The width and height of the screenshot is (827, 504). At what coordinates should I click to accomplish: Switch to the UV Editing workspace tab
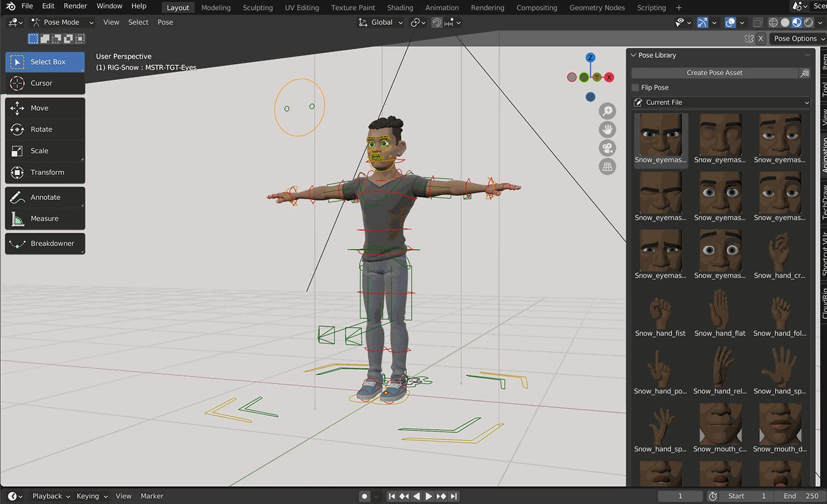click(302, 8)
